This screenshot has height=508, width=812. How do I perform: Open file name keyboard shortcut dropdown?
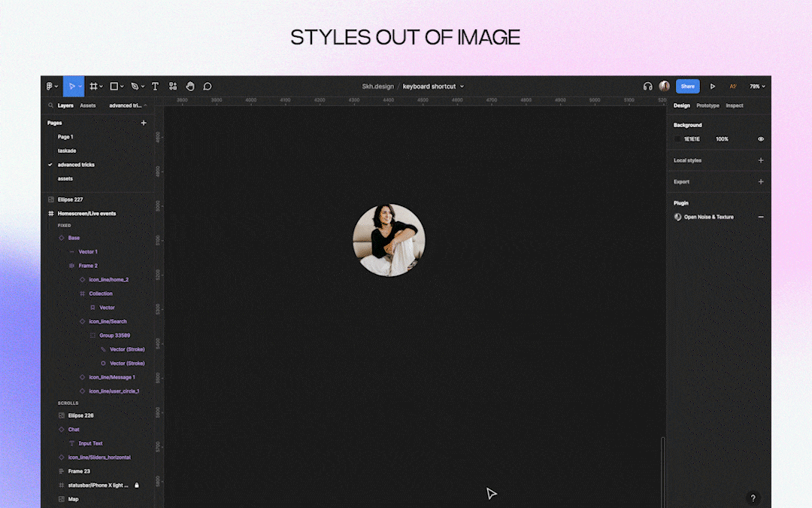pyautogui.click(x=462, y=87)
